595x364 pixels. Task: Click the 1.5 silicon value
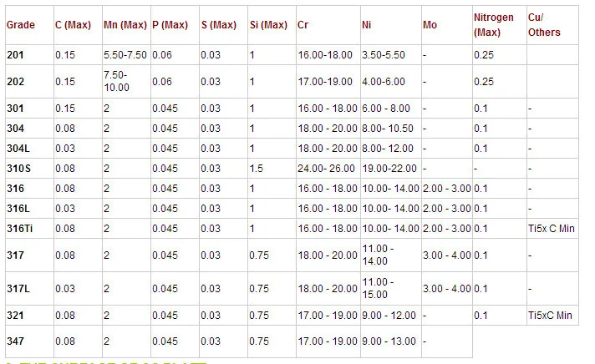coord(254,169)
